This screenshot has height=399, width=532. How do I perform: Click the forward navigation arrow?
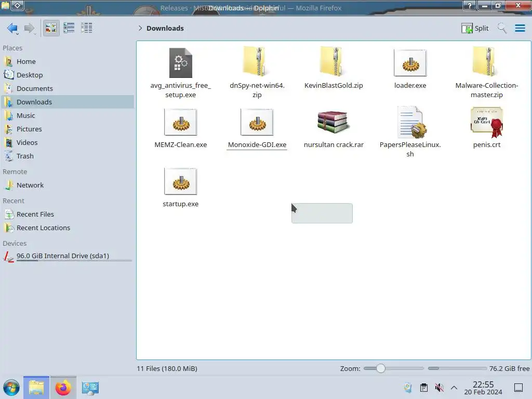(x=30, y=28)
